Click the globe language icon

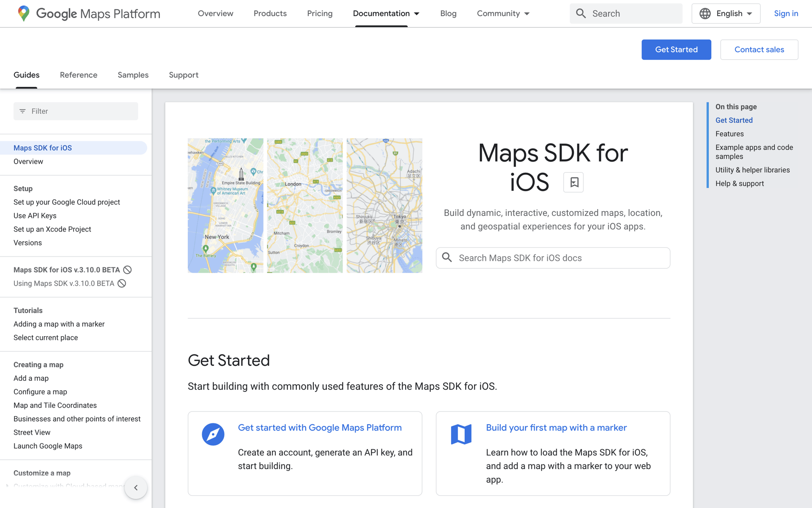click(705, 14)
